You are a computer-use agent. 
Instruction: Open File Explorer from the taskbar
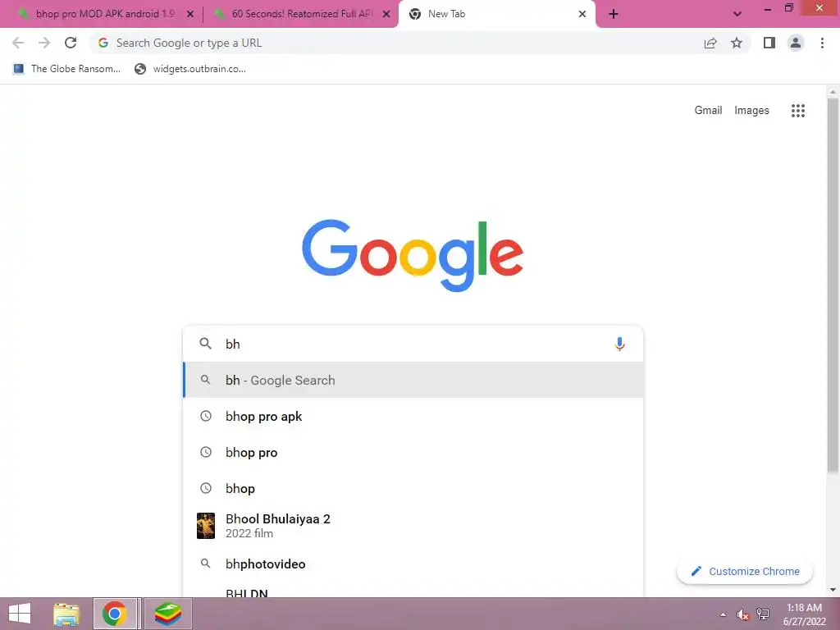[x=66, y=614]
